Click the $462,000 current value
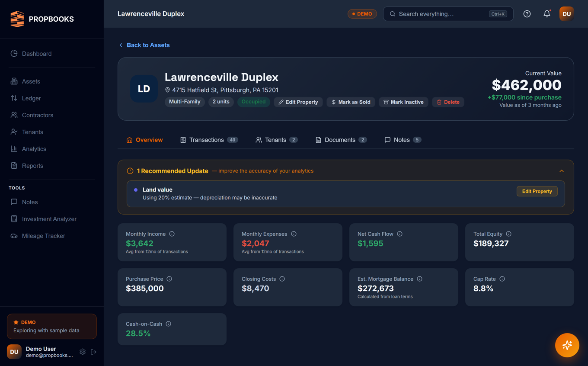Viewport: 588px width, 366px height. (x=527, y=85)
